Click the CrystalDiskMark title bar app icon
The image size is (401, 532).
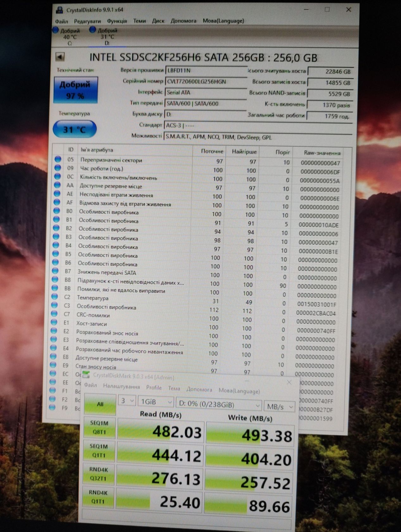coord(86,375)
